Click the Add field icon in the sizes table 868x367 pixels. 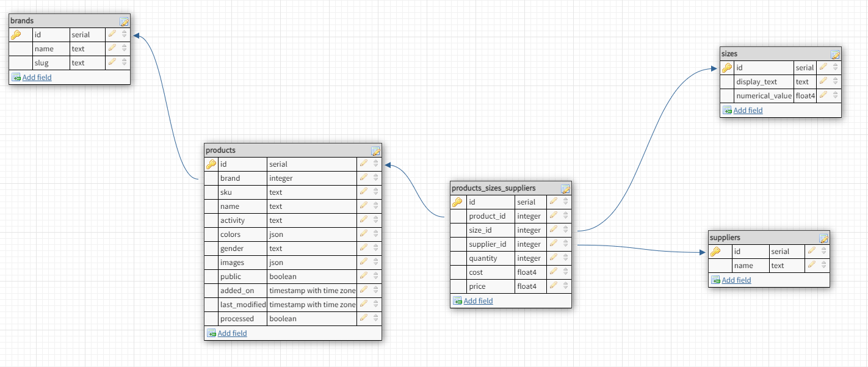tap(727, 110)
